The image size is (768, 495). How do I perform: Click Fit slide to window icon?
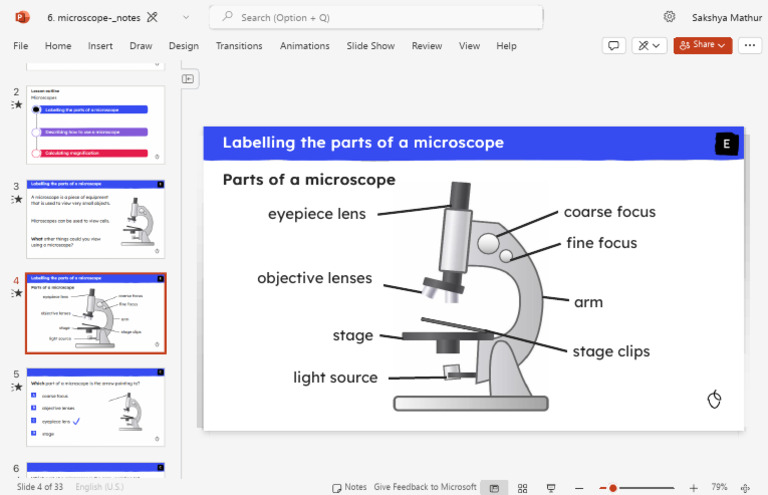744,487
